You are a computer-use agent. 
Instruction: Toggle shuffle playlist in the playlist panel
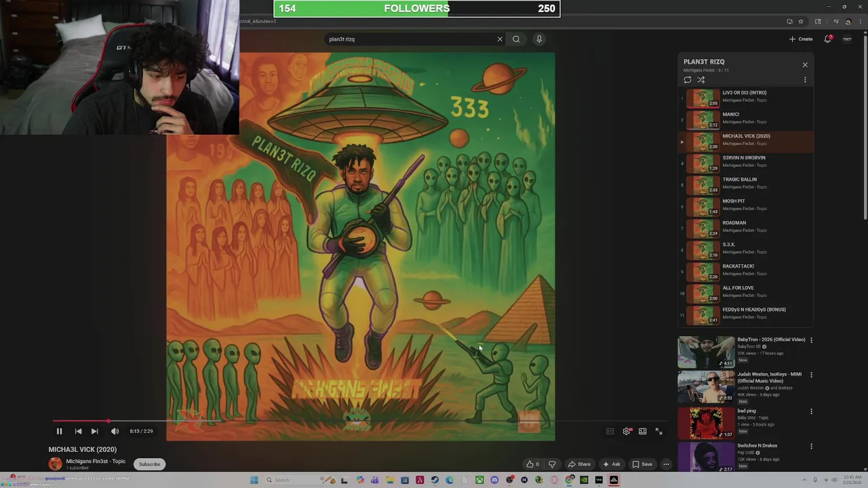701,80
